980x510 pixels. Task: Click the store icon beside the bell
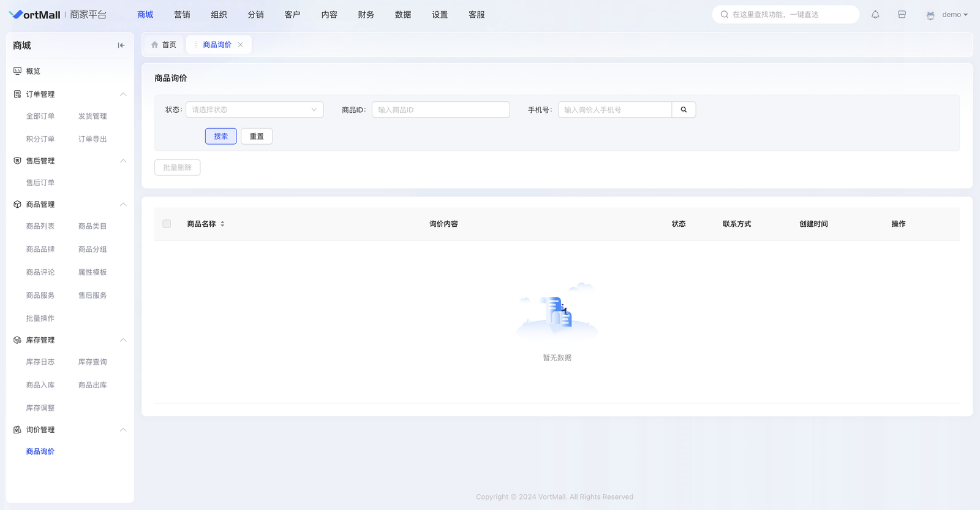click(902, 15)
